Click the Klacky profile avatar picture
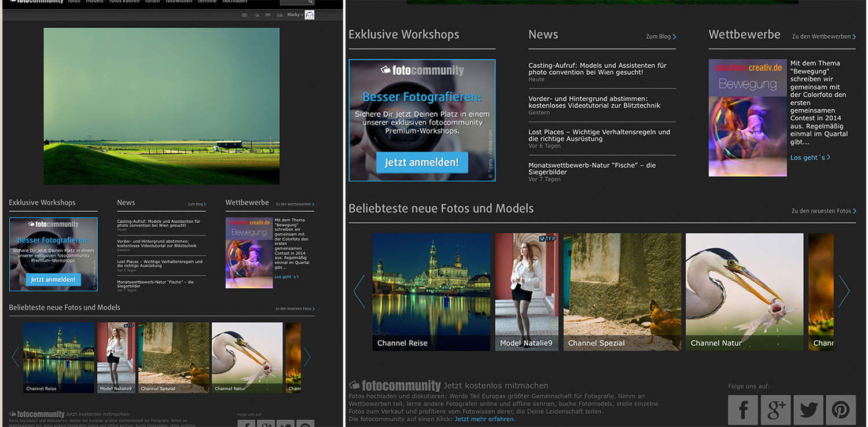 310,15
